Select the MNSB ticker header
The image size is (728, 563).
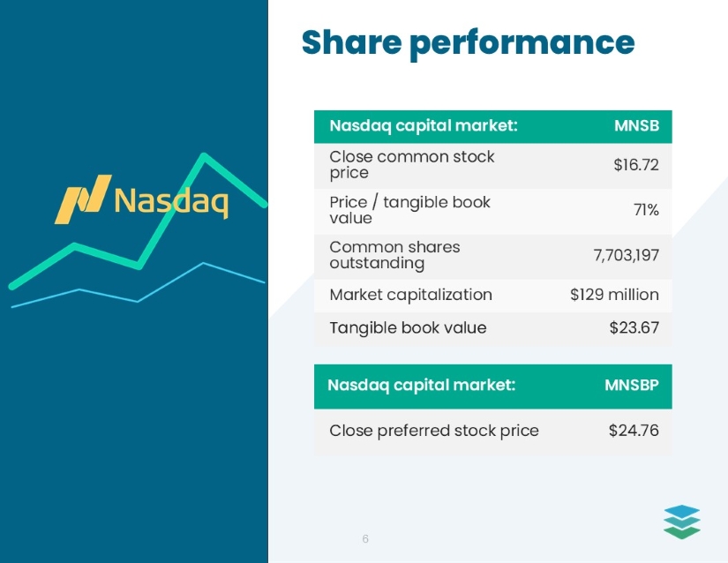point(636,126)
